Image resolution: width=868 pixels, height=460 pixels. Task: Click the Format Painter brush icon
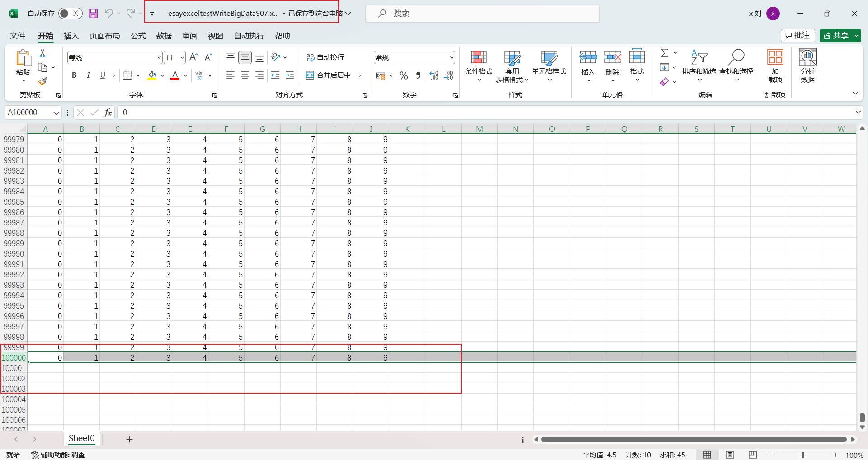(42, 82)
